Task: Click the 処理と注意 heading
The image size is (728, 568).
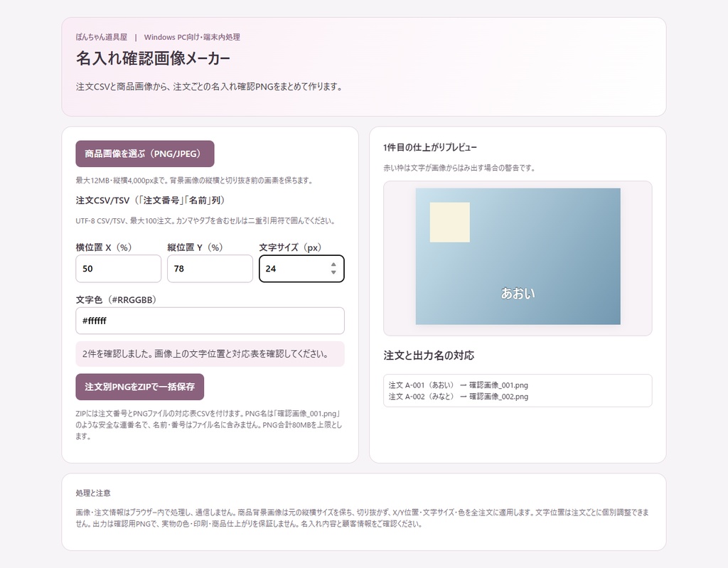Action: point(93,493)
